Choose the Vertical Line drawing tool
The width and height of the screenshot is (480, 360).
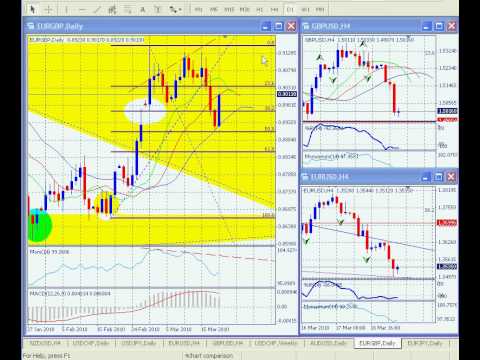coord(66,9)
